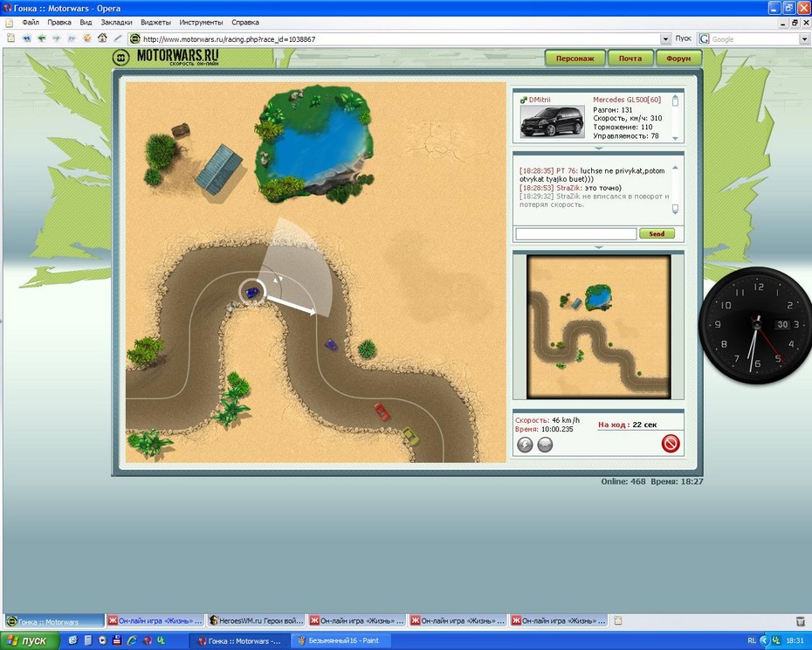This screenshot has width=812, height=650.
Task: Click the rewind navigation icon in Opera toolbar
Action: 26,38
